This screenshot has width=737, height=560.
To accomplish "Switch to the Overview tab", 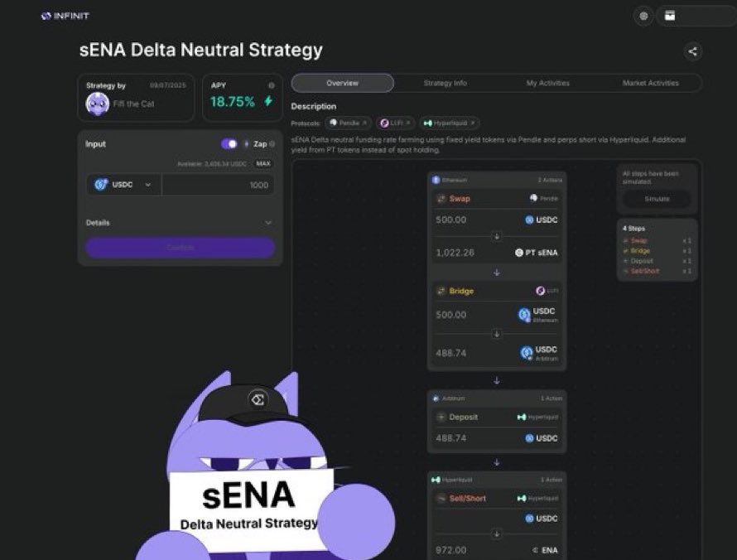I will click(343, 83).
